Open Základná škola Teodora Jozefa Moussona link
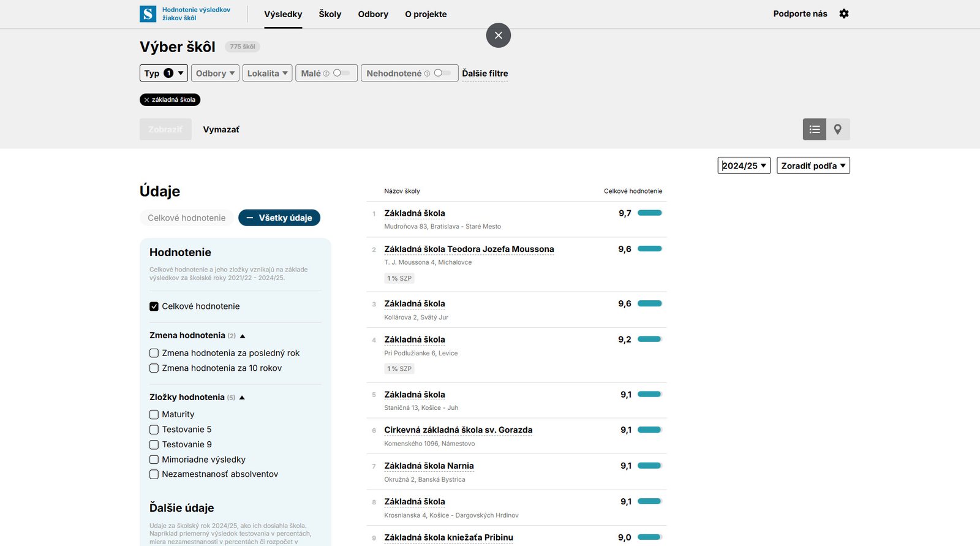 [469, 249]
